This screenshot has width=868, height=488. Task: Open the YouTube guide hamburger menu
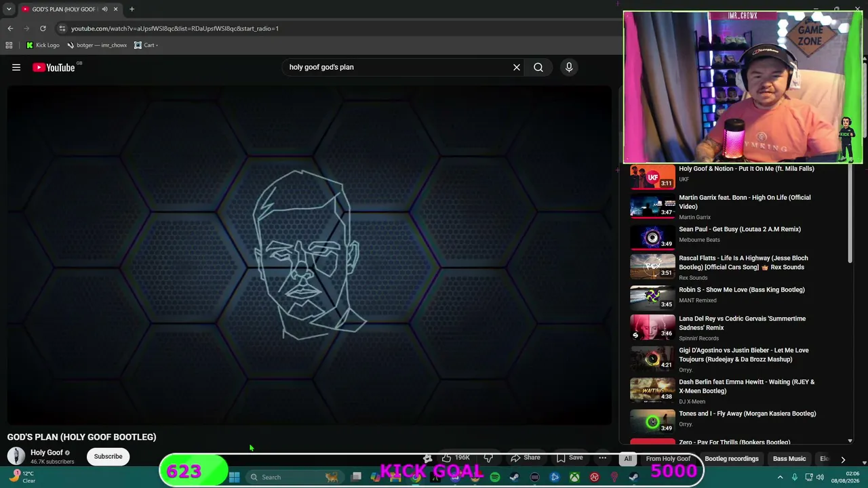[x=16, y=67]
